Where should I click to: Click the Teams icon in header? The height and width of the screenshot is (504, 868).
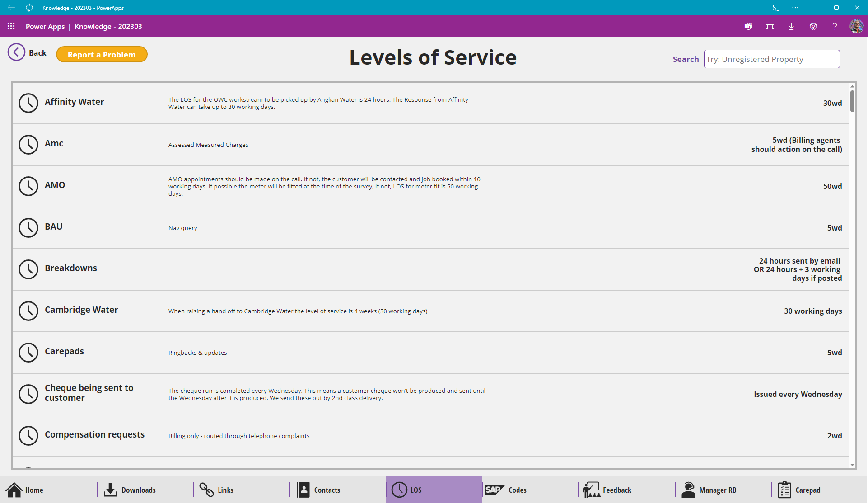(748, 26)
